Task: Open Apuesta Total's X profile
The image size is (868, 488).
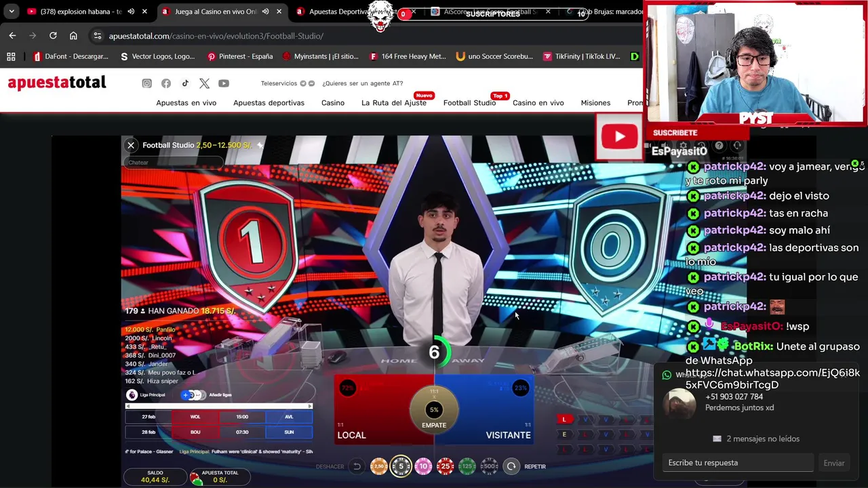Action: (x=204, y=83)
